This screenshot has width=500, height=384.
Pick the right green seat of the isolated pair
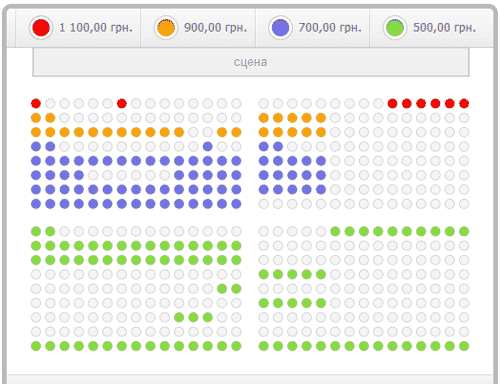[x=236, y=289]
